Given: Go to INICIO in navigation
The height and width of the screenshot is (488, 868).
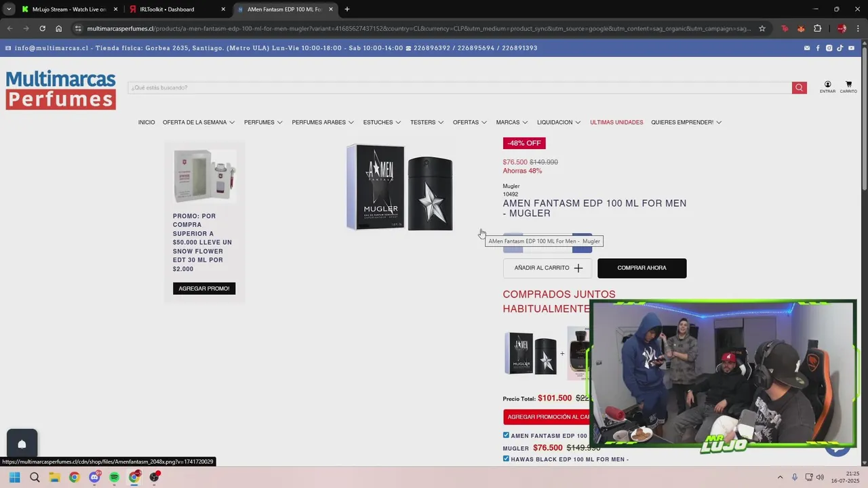Looking at the screenshot, I should point(146,122).
